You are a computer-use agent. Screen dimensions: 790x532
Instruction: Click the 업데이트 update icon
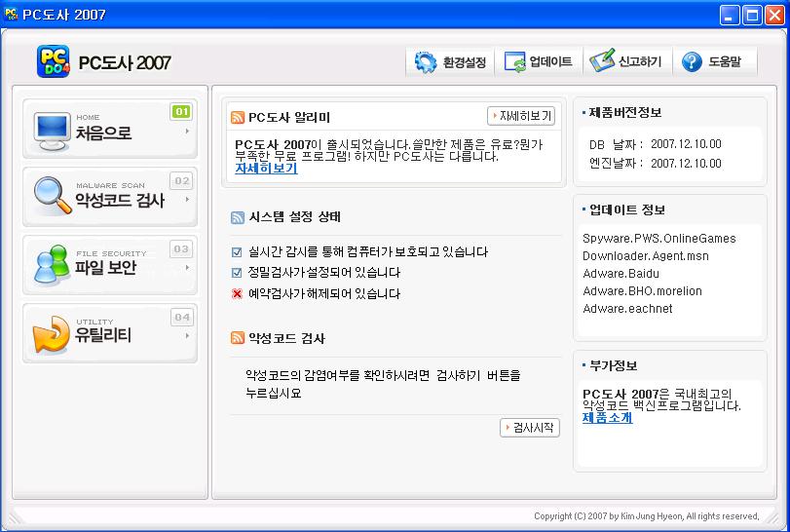tap(515, 62)
